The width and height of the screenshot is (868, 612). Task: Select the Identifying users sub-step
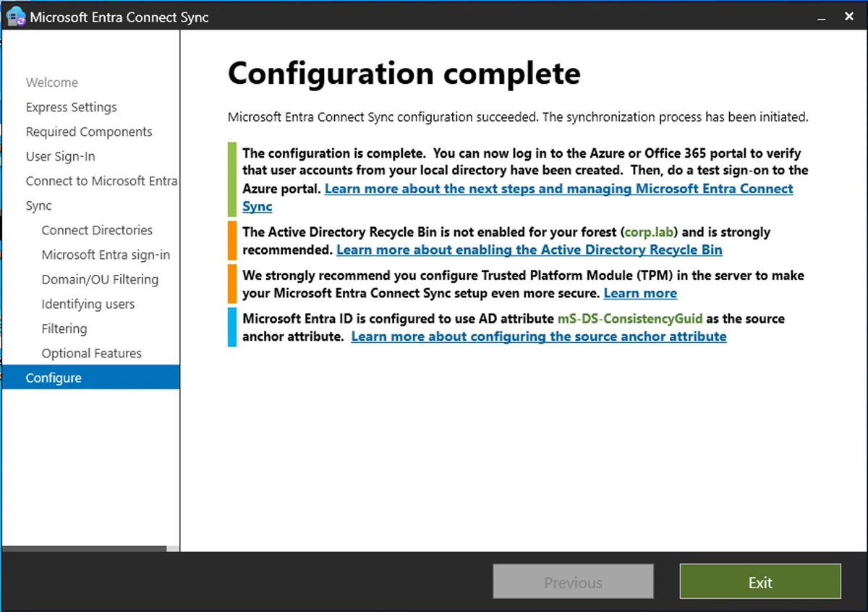click(88, 304)
